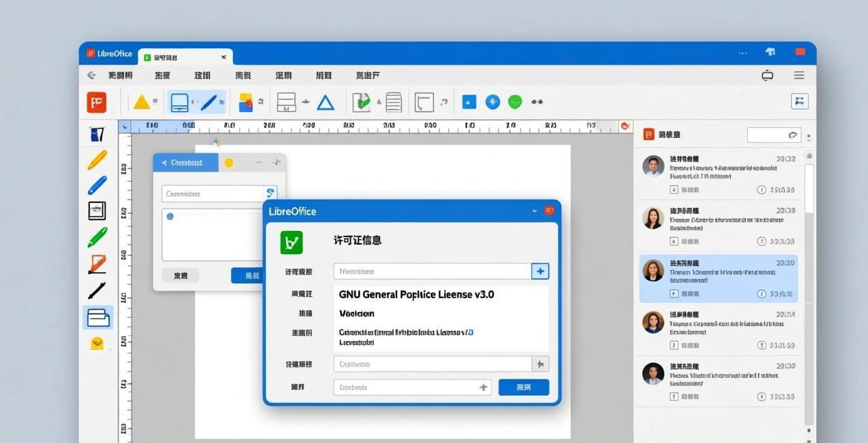Open the multicolored shapes icon in the toolbar

pyautogui.click(x=246, y=102)
